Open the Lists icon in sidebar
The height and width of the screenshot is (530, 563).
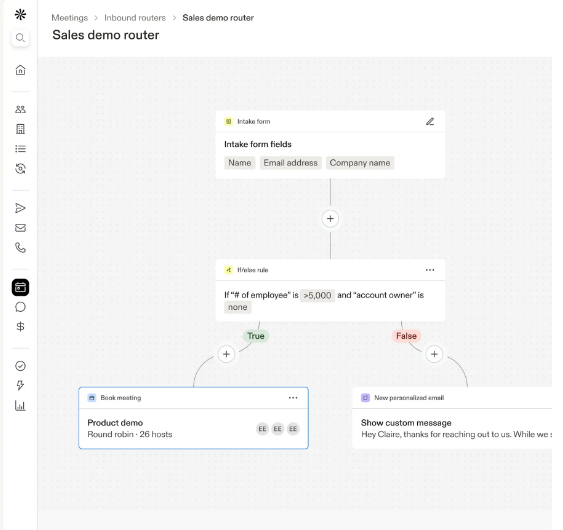click(20, 149)
